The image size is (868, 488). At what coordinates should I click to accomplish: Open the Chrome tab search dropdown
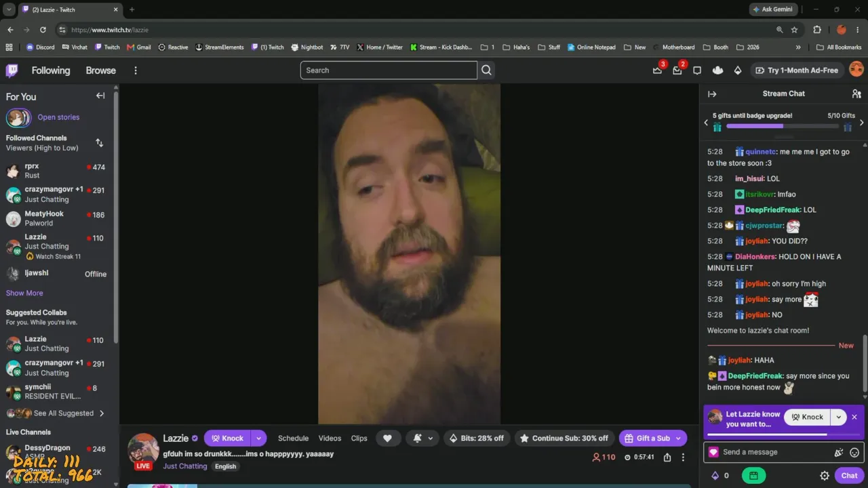tap(9, 9)
